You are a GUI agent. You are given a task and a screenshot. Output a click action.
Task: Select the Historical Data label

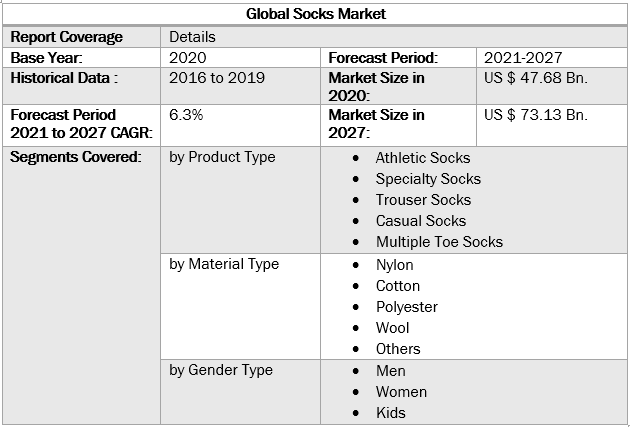(64, 77)
